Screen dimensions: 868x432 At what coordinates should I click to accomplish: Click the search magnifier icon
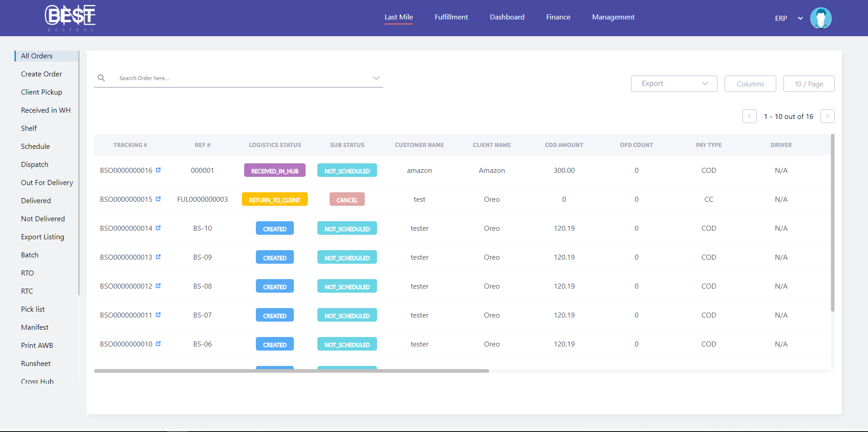coord(101,78)
